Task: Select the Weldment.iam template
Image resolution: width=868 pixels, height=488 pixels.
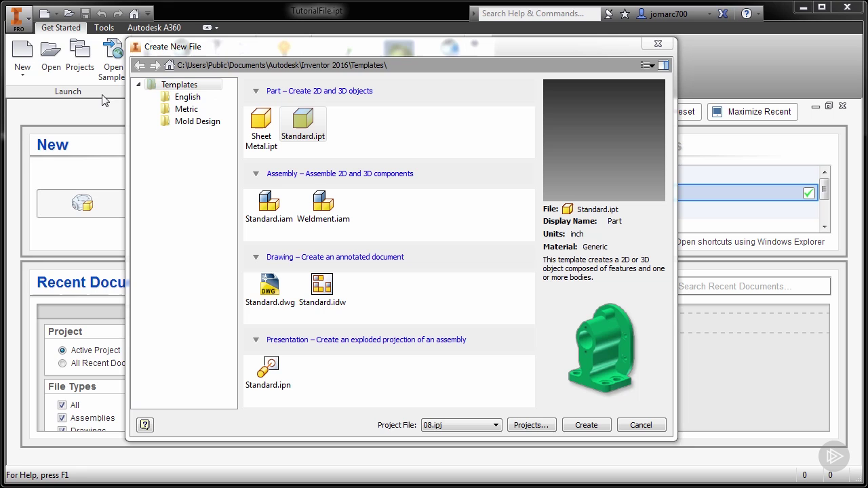Action: pos(323,207)
